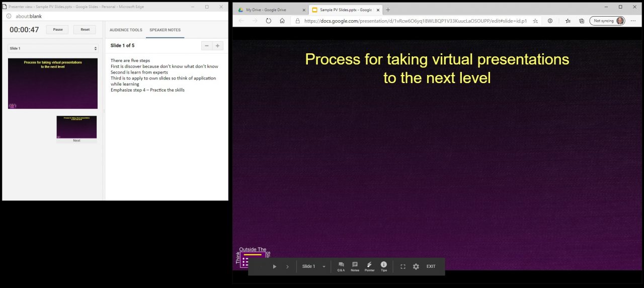Select the Sample PV Slides.pptx browser tab
The height and width of the screenshot is (288, 644).
click(346, 10)
